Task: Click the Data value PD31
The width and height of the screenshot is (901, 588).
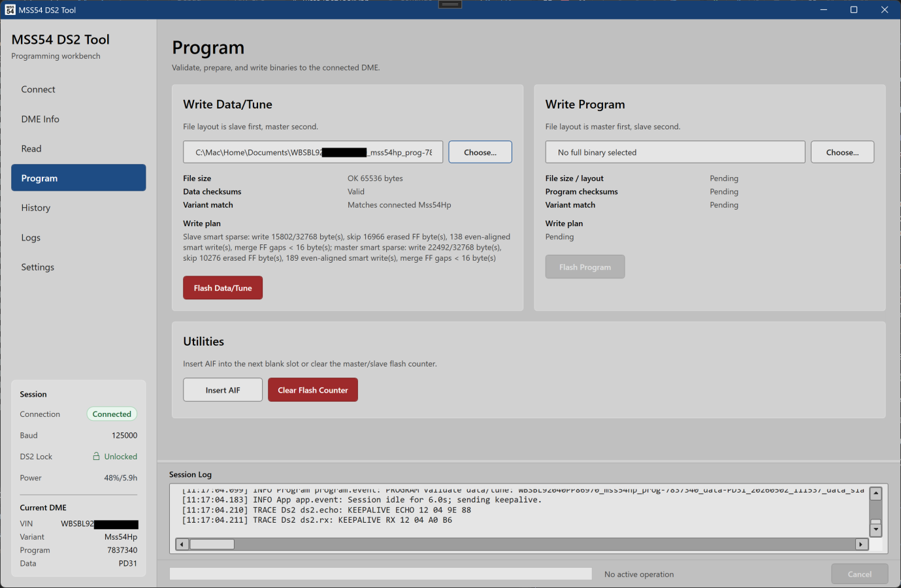Action: tap(128, 563)
